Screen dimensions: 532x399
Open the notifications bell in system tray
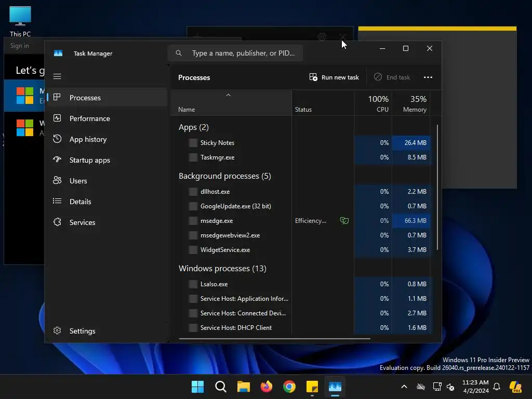[497, 387]
